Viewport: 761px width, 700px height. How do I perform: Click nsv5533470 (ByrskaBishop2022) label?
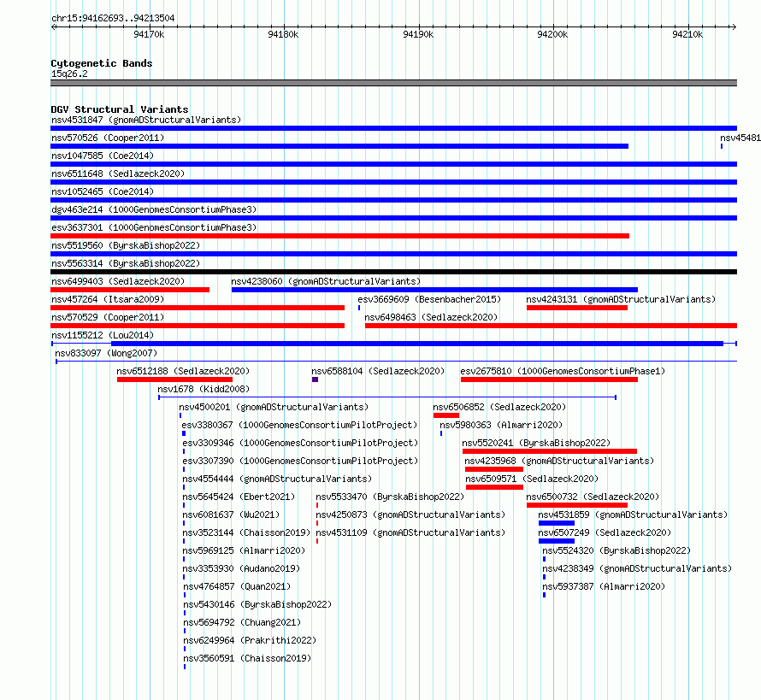pos(390,497)
